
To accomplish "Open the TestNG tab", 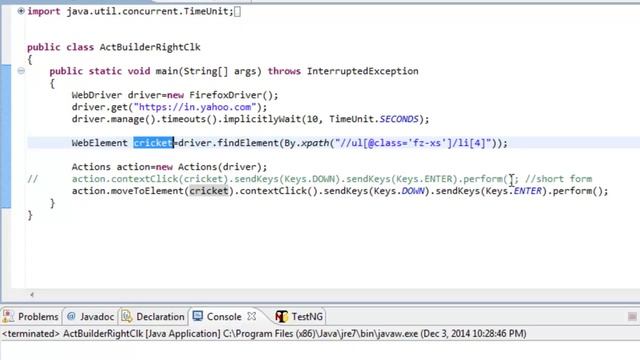I will [299, 317].
